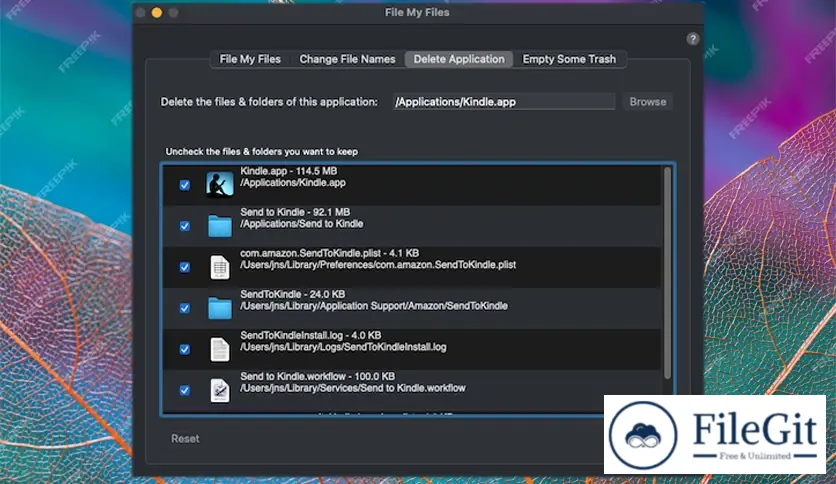This screenshot has width=836, height=484.
Task: Select the path /Applications/Send to Kindle
Action: (302, 224)
